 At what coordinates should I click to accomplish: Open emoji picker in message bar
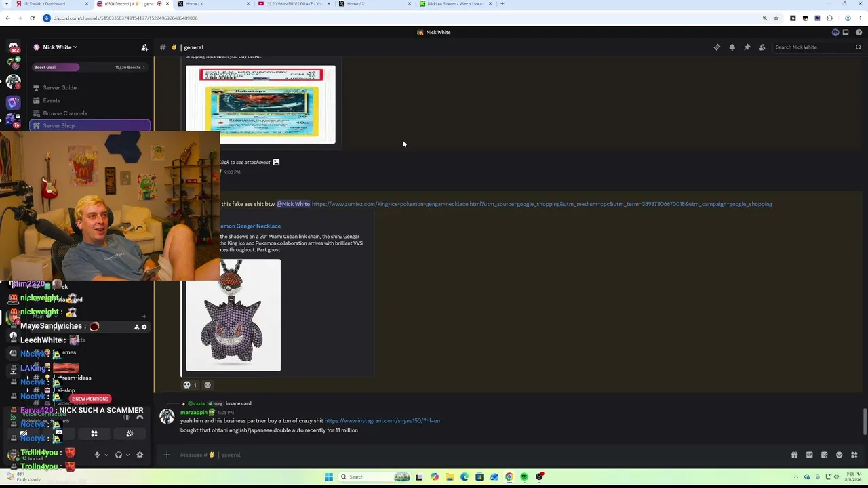[839, 455]
